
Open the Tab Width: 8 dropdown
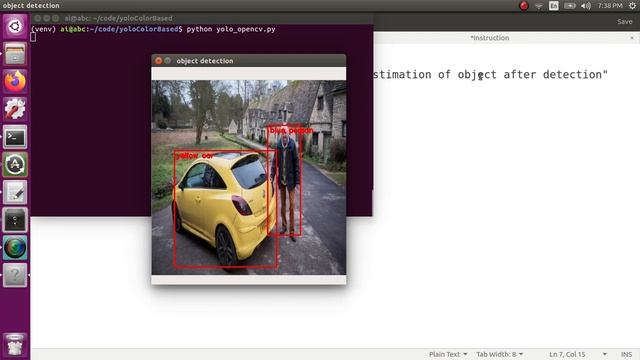500,354
